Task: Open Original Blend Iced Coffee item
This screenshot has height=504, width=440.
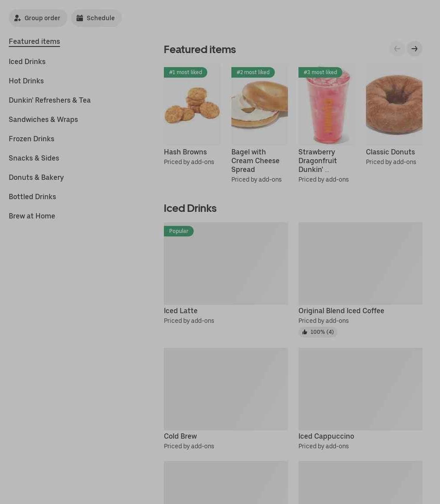Action: pyautogui.click(x=341, y=311)
